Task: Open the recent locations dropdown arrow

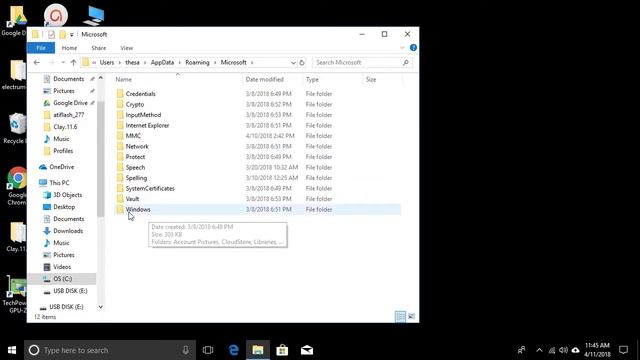Action: tap(63, 62)
